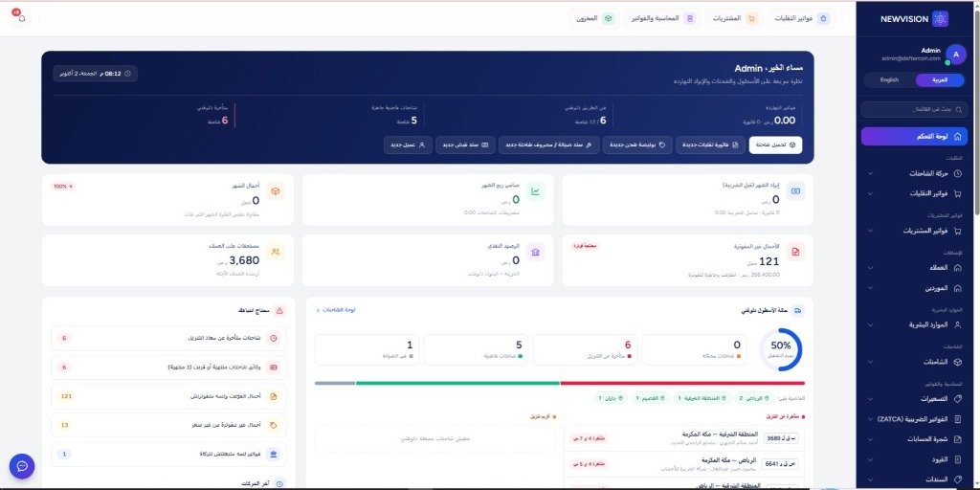980x490 pixels.
Task: Click the truck icon in fleet status header
Action: click(x=798, y=311)
